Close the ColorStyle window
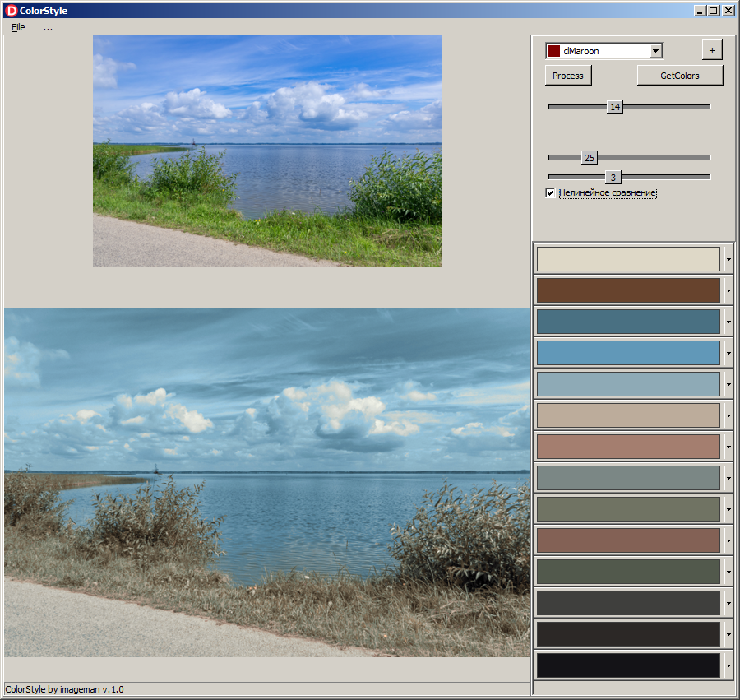 [x=728, y=11]
